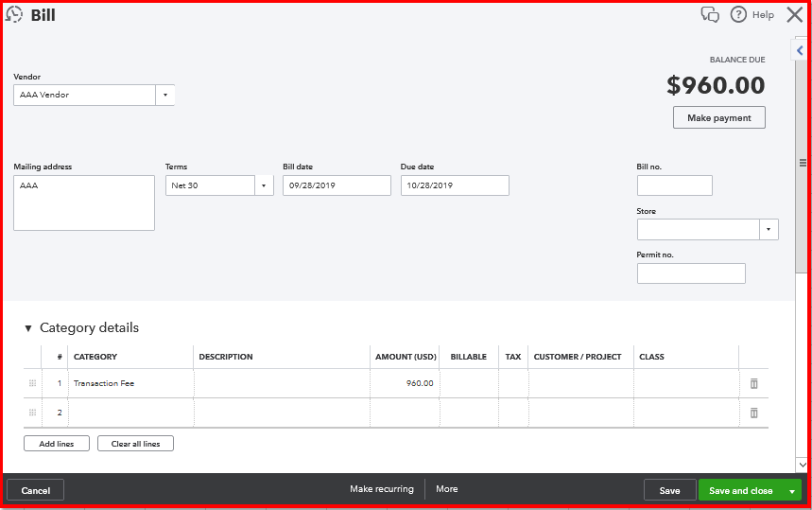Click Clear all lines button
This screenshot has width=812, height=510.
tap(136, 444)
